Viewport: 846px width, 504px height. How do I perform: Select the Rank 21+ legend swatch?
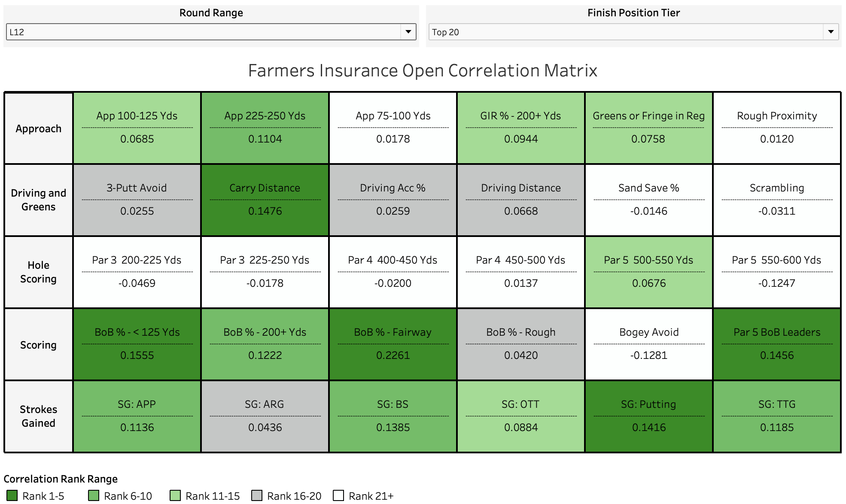338,495
